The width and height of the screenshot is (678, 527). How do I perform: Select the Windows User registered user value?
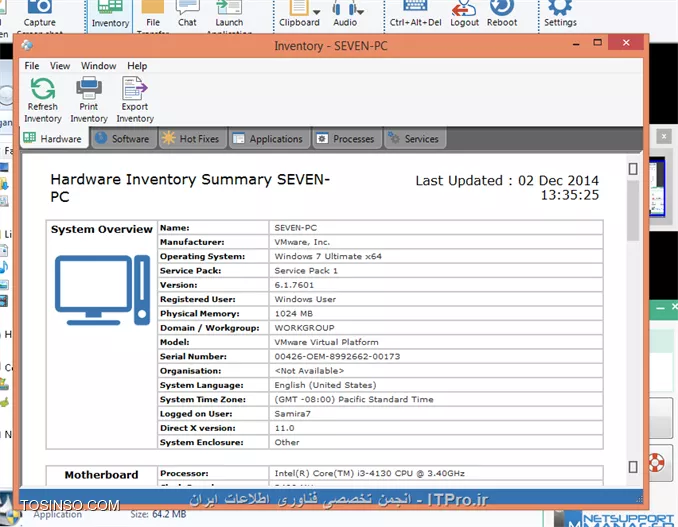305,299
